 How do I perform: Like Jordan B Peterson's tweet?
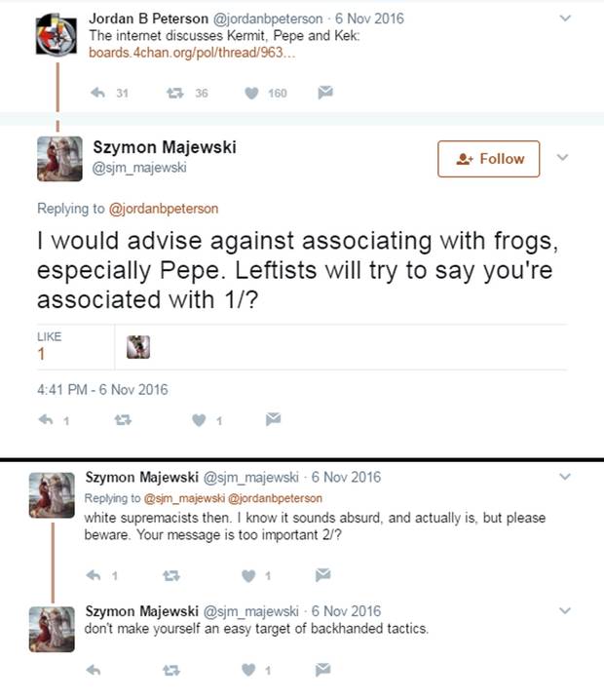(x=251, y=94)
